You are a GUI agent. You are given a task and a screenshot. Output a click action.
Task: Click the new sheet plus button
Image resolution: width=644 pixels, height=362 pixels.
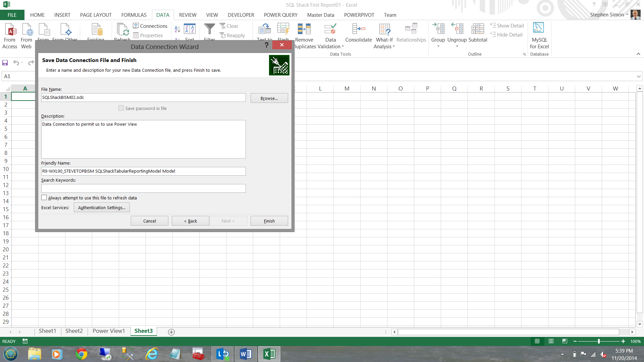point(171,332)
